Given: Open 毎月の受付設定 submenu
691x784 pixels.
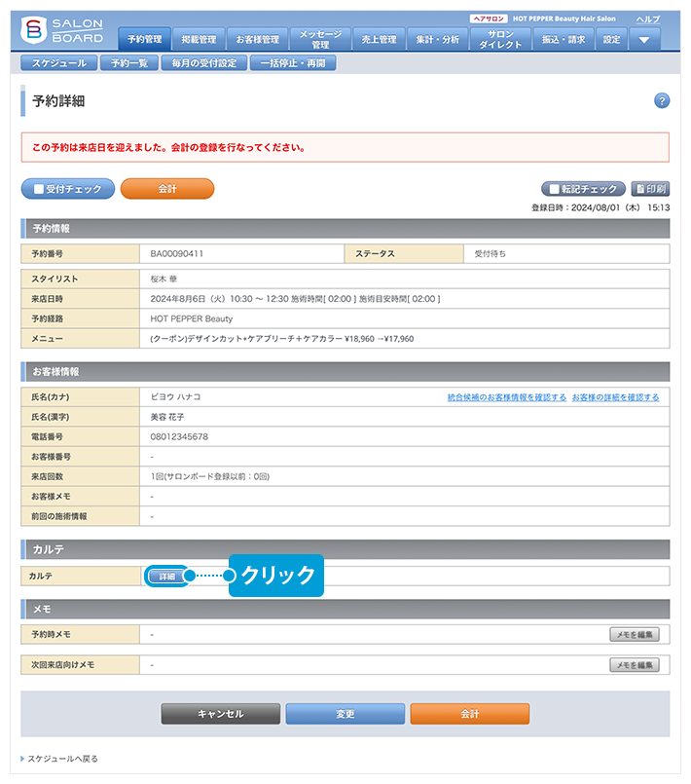Looking at the screenshot, I should [204, 63].
